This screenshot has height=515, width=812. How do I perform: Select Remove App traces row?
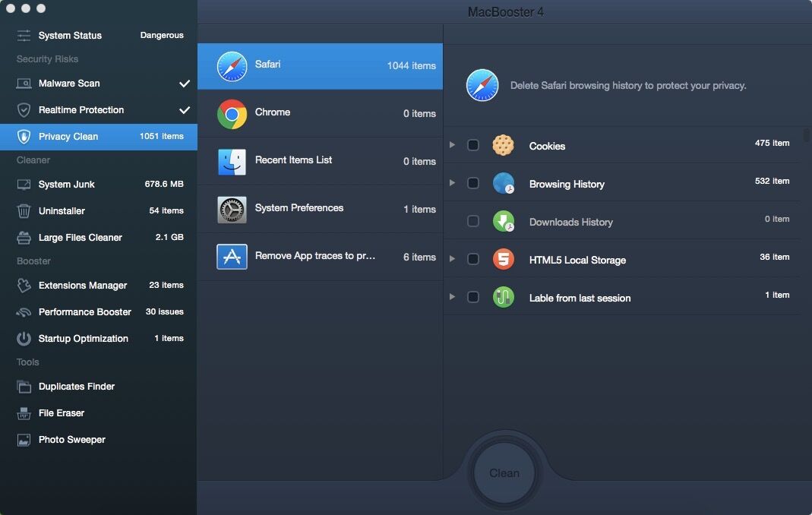point(320,257)
